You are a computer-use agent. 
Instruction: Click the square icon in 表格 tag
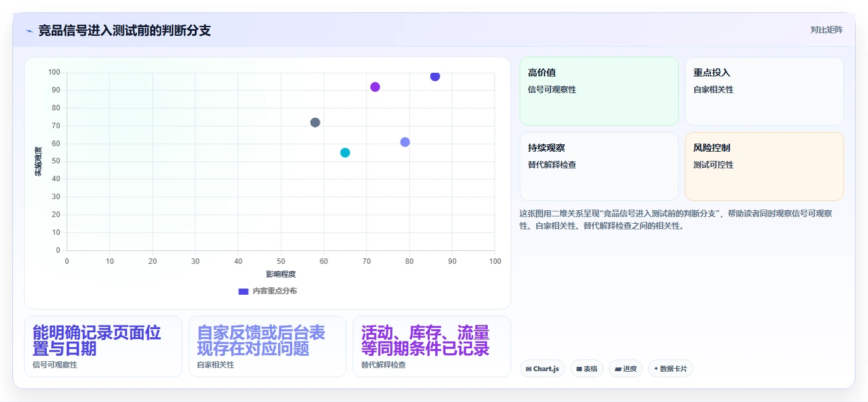tap(579, 369)
